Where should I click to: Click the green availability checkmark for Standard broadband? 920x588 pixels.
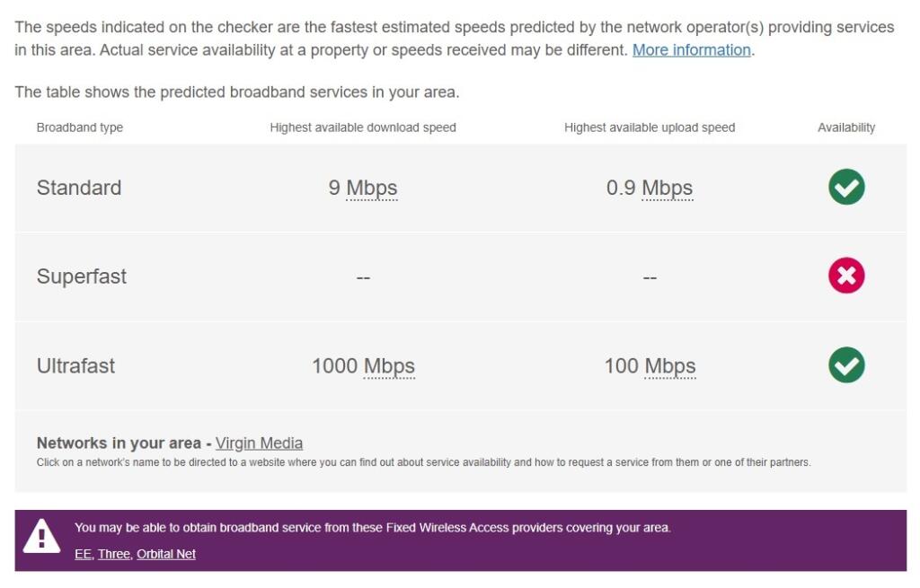click(x=845, y=188)
